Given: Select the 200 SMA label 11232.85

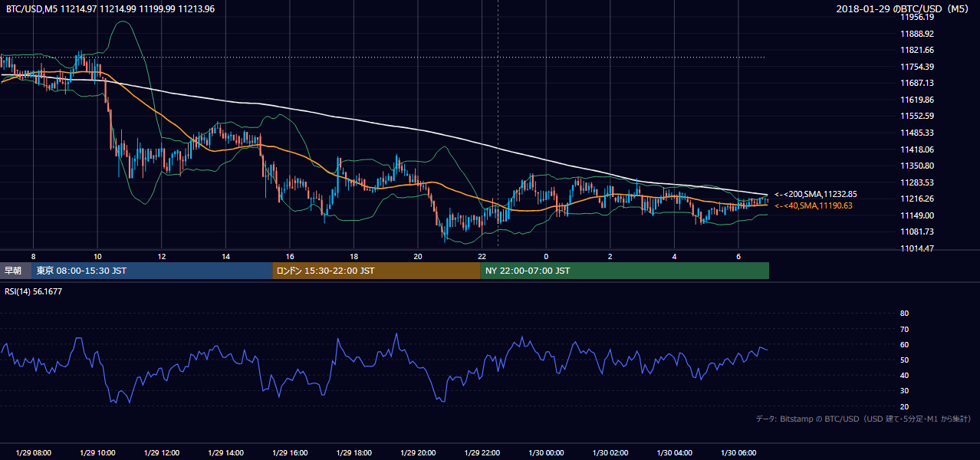Looking at the screenshot, I should pyautogui.click(x=816, y=195).
